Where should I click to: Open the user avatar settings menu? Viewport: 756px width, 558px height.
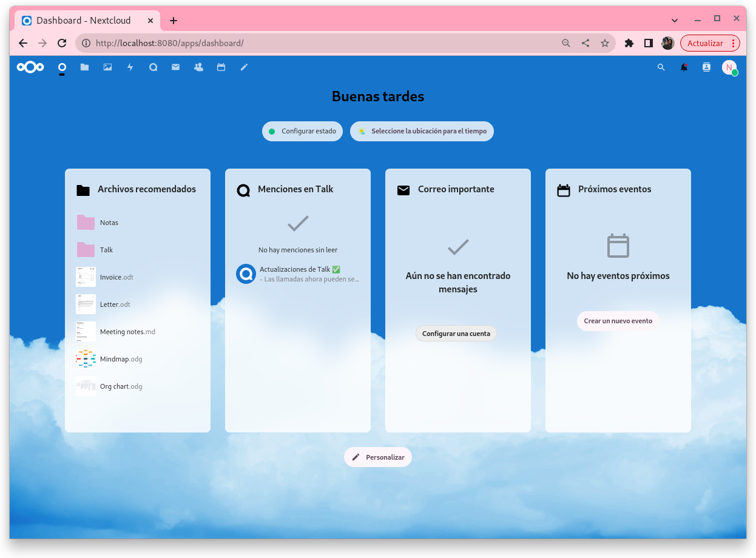(729, 67)
